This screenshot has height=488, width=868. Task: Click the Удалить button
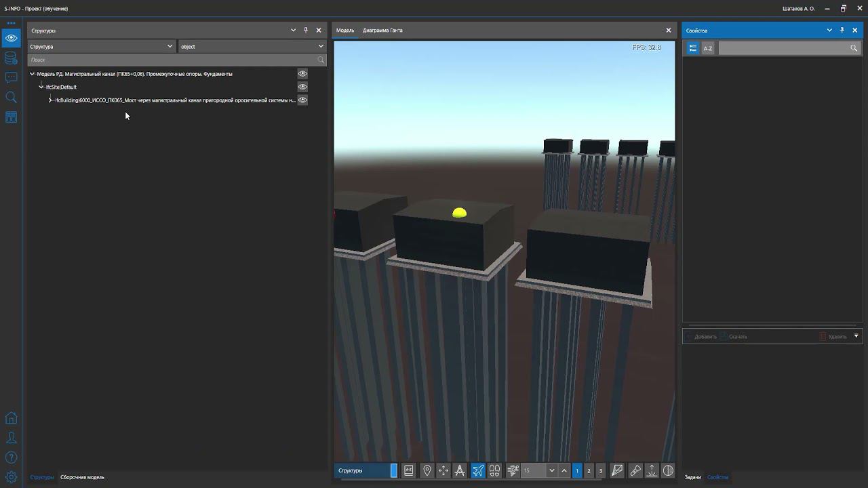coord(833,336)
